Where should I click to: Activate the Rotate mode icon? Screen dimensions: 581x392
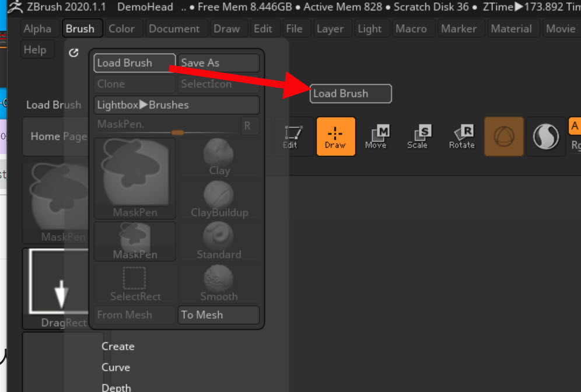pyautogui.click(x=461, y=136)
